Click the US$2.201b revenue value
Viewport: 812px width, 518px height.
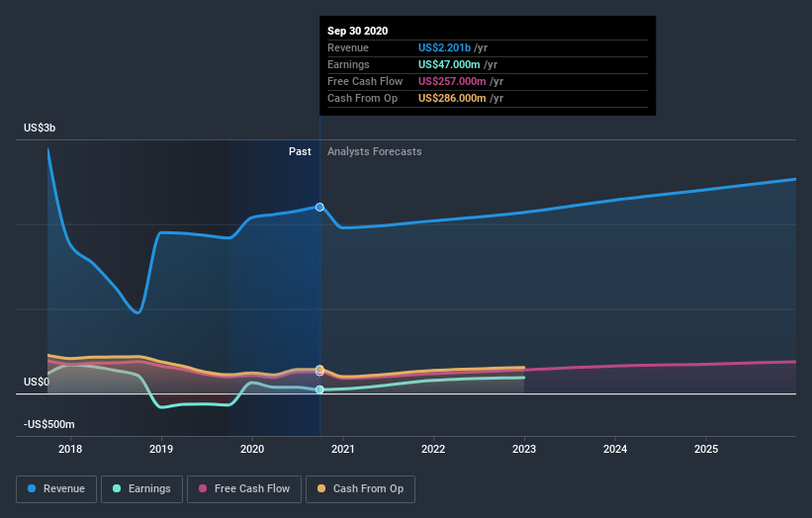444,47
